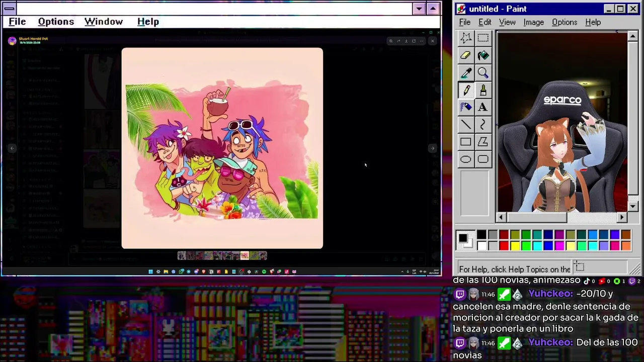This screenshot has height=362, width=644.
Task: Select the Pencil tool in Paint
Action: pyautogui.click(x=466, y=90)
